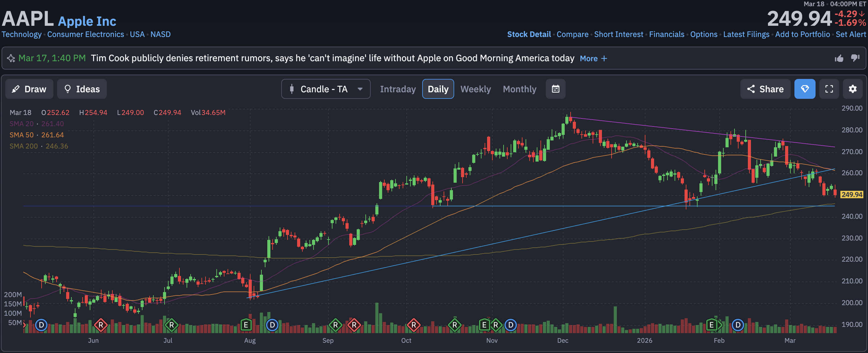The width and height of the screenshot is (868, 353).
Task: Click the star icon beside news date
Action: click(x=11, y=58)
